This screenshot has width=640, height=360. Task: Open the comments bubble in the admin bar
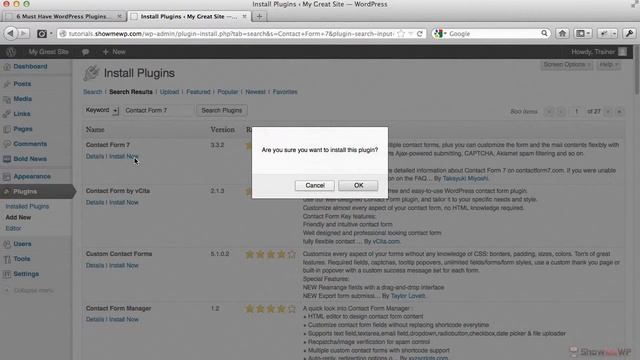click(85, 52)
